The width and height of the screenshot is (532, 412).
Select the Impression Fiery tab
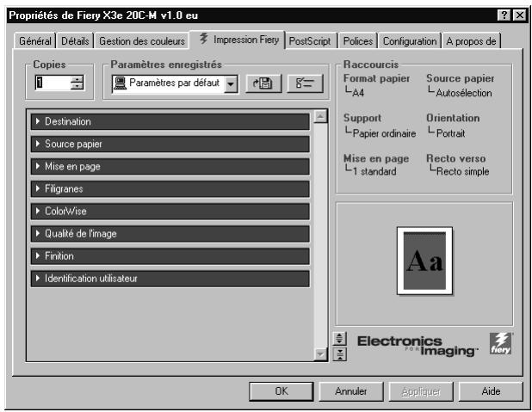coord(238,40)
